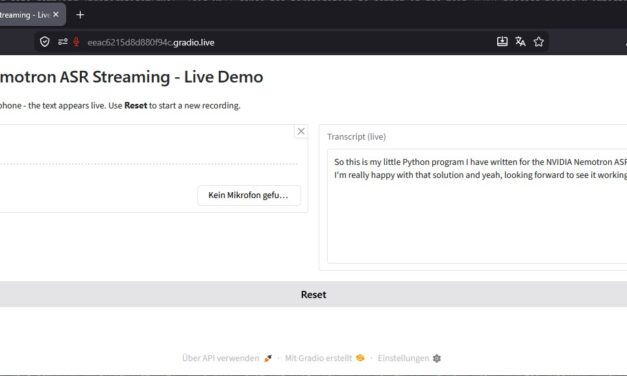Screen dimensions: 627x376
Task: Translate this page via translate icon
Action: [520, 41]
